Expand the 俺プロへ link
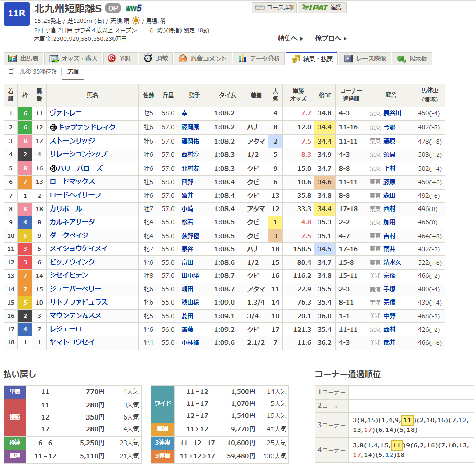 coord(331,38)
